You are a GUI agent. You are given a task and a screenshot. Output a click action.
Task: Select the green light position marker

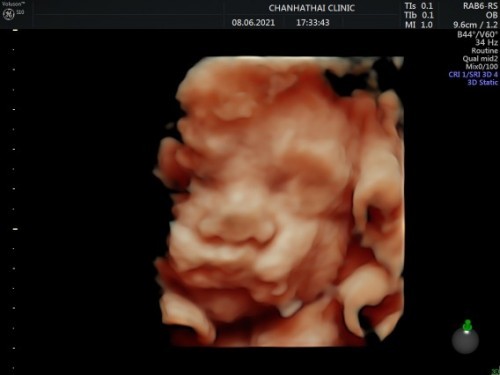[467, 325]
